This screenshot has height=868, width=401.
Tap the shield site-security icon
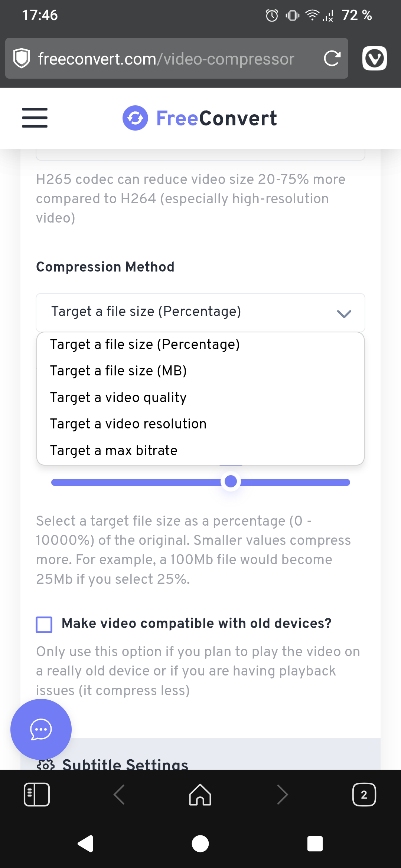point(22,59)
